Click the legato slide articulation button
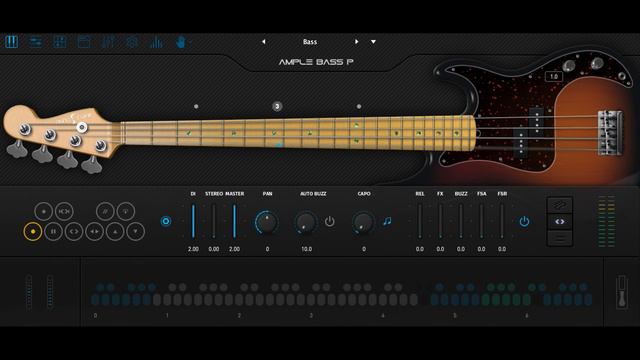The image size is (640, 360). coord(64,211)
